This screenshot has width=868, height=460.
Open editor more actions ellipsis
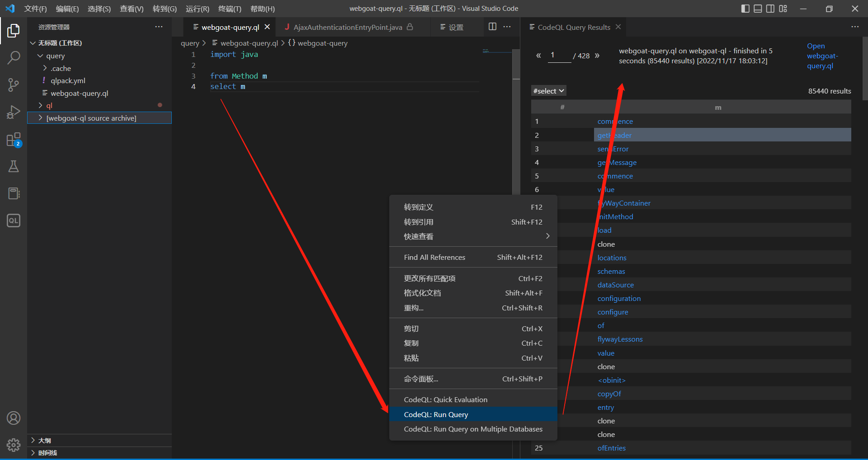point(507,27)
